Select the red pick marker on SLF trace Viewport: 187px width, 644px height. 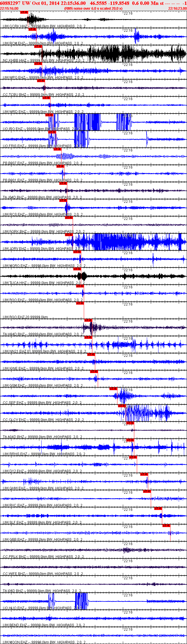[x=158, y=509]
